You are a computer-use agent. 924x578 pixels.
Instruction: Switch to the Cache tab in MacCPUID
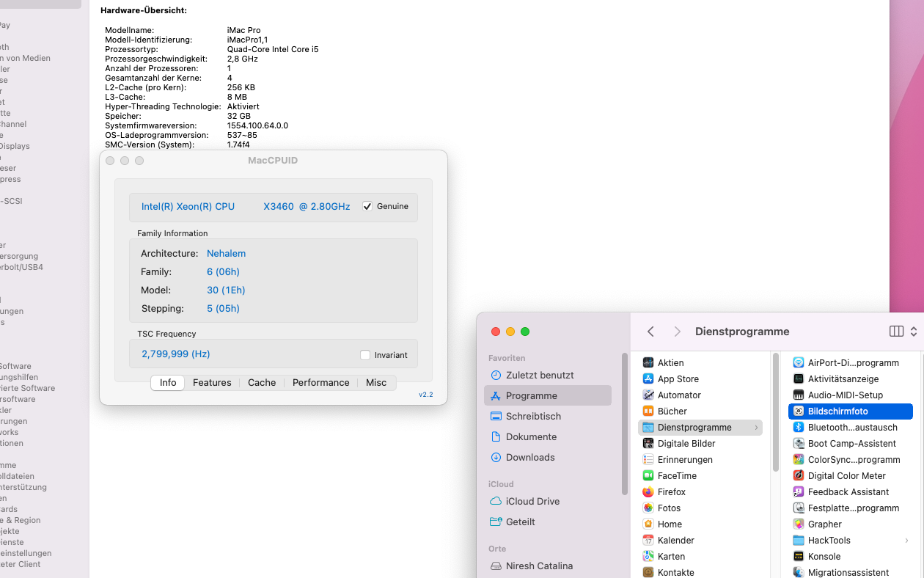262,383
